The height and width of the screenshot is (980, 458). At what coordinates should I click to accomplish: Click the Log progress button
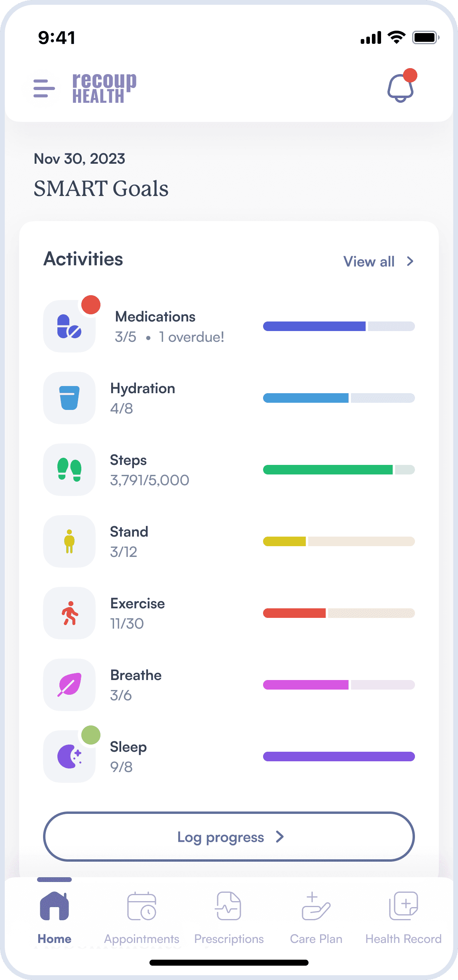click(229, 837)
